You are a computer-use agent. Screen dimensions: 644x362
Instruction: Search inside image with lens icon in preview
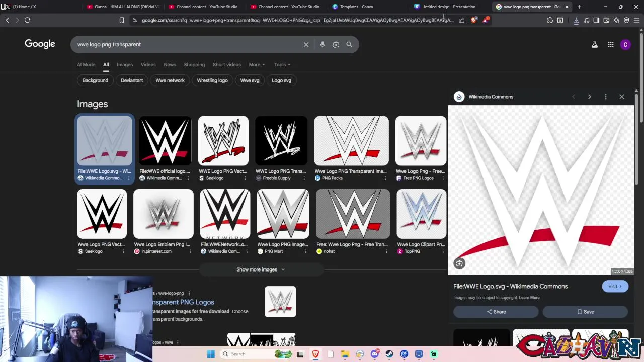(x=459, y=263)
